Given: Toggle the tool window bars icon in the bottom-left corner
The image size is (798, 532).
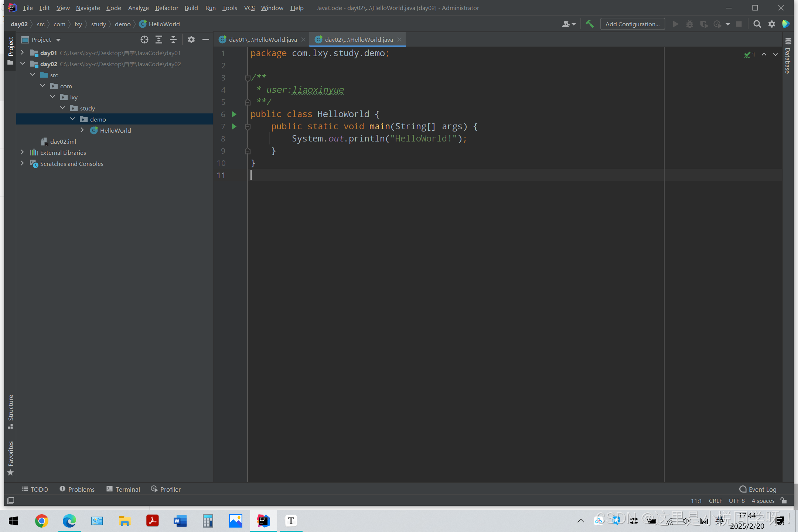Looking at the screenshot, I should [x=11, y=500].
